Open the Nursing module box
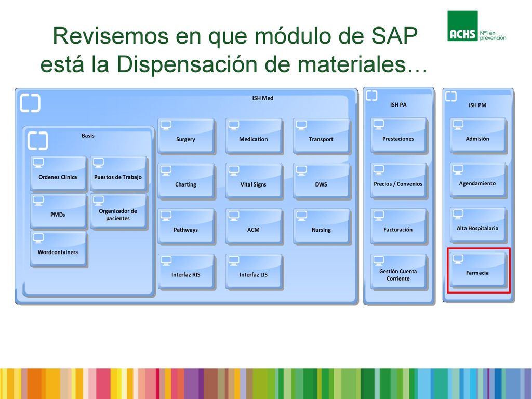The image size is (532, 399). [x=321, y=227]
